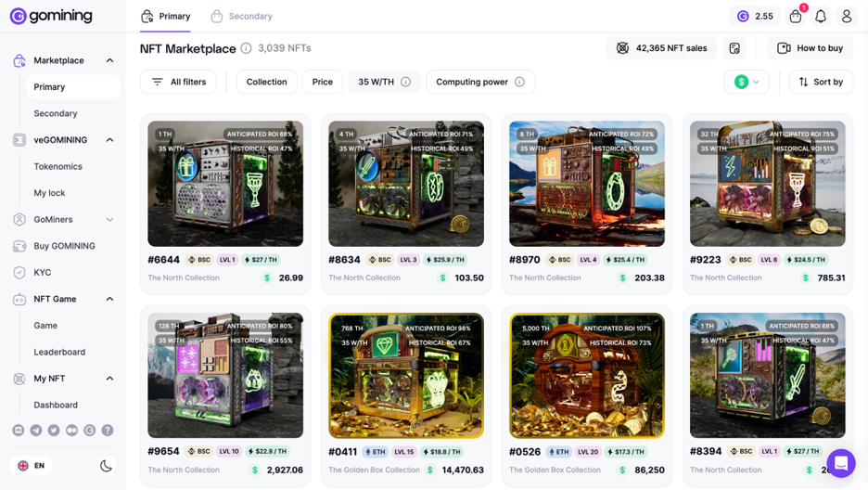
Task: Open the user profile icon
Action: [847, 17]
